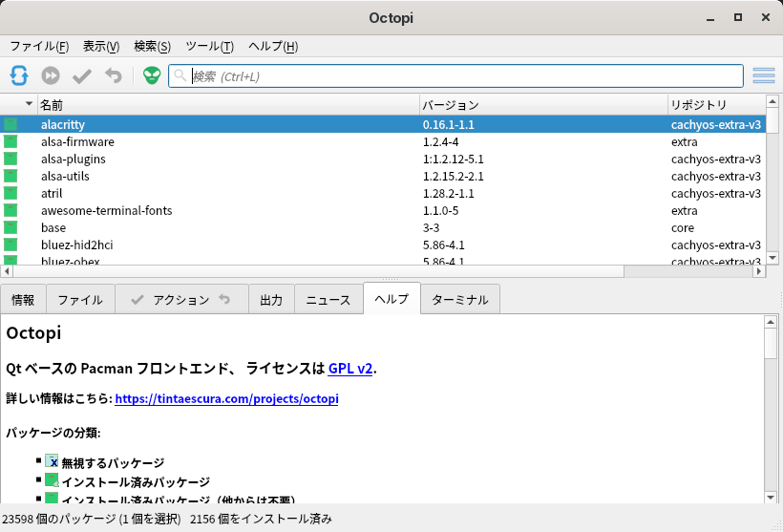Open the hamburger menu beside the search box

point(764,75)
